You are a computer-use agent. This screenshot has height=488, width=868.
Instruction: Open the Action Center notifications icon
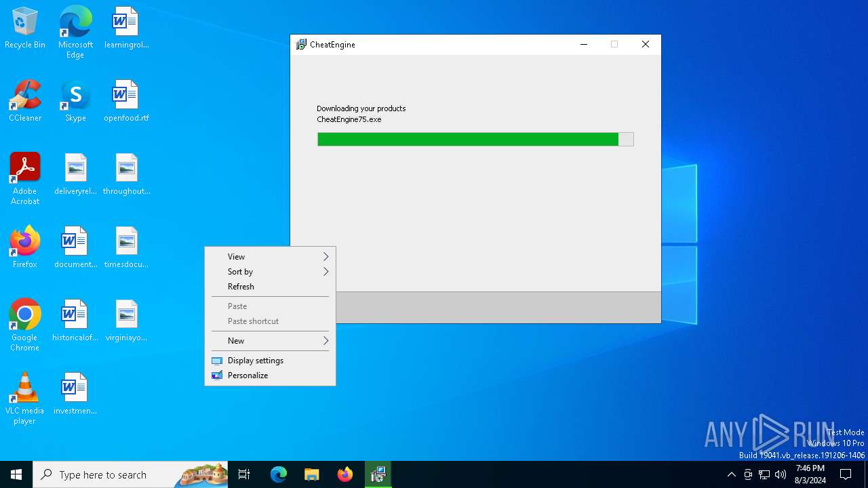pyautogui.click(x=846, y=474)
